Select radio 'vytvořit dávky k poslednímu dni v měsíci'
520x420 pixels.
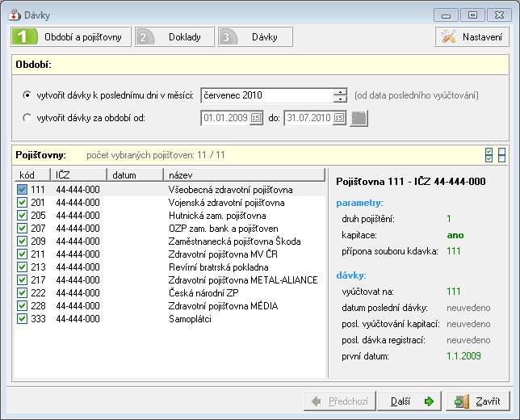[27, 95]
